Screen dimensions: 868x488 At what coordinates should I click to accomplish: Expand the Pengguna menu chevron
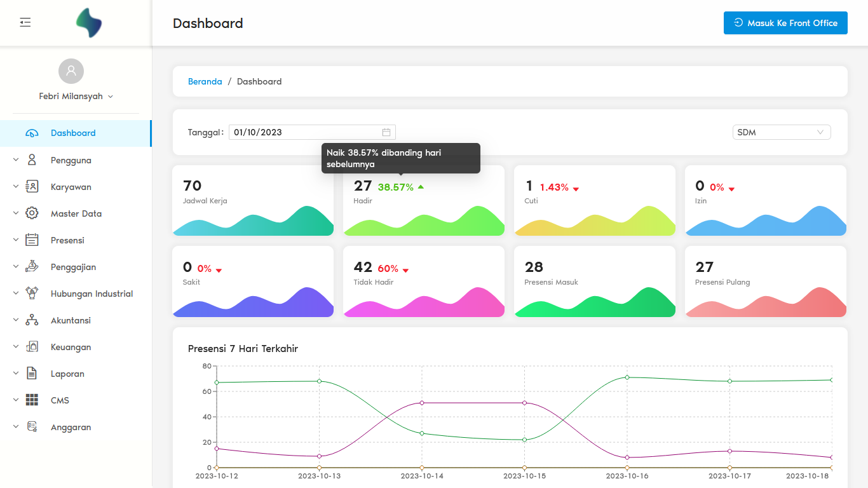16,160
